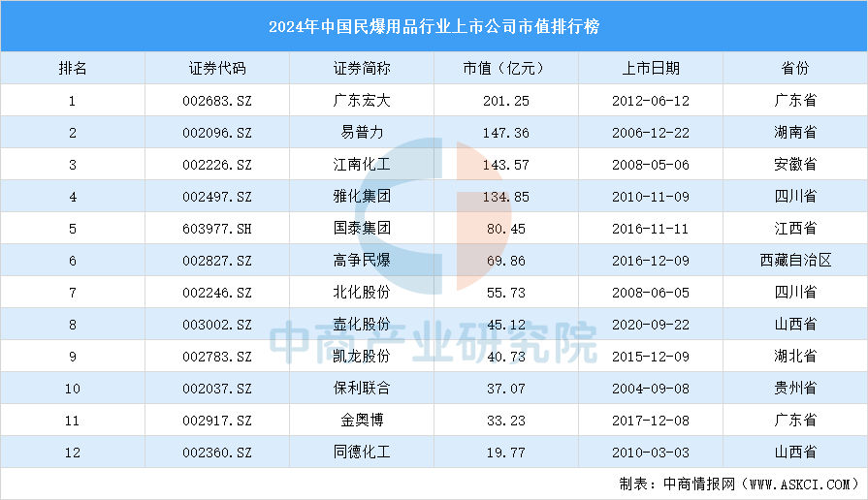
Task: Click market value 134.85
Action: coord(506,197)
